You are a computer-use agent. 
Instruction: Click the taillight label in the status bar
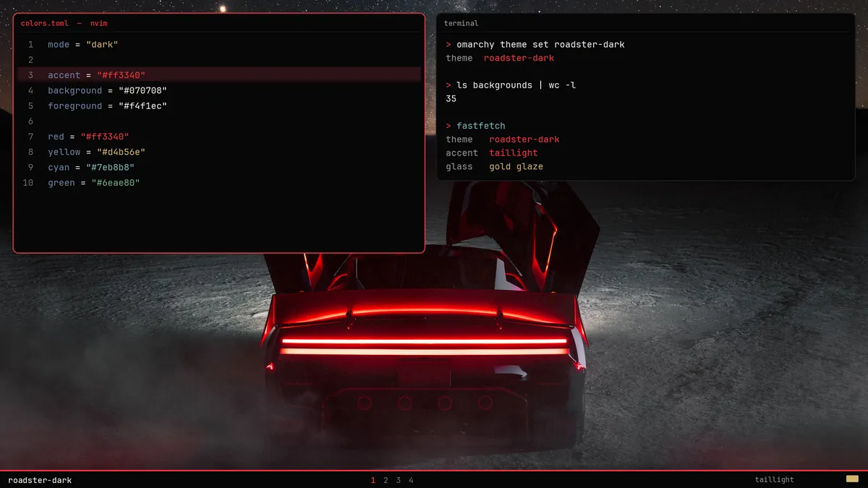coord(774,480)
